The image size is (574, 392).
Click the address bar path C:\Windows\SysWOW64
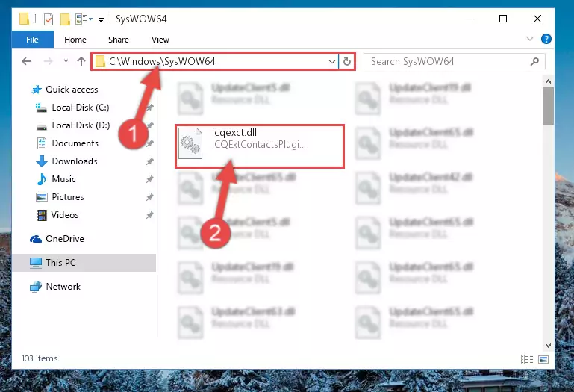[x=162, y=61]
